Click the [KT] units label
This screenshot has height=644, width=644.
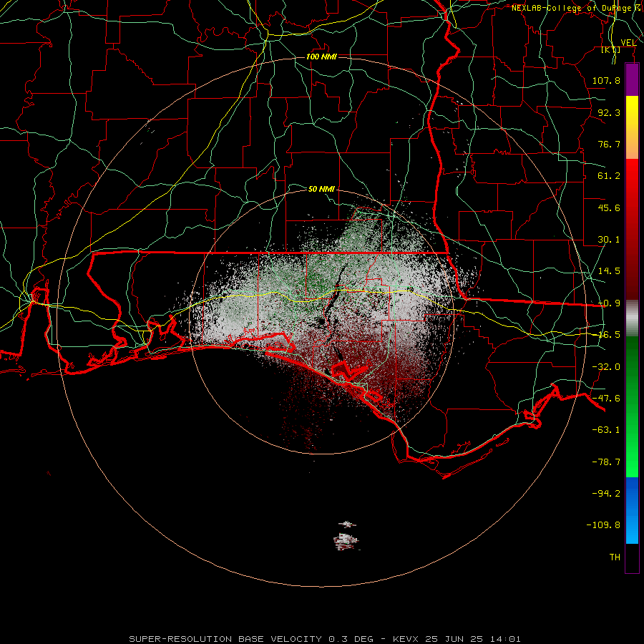[611, 50]
